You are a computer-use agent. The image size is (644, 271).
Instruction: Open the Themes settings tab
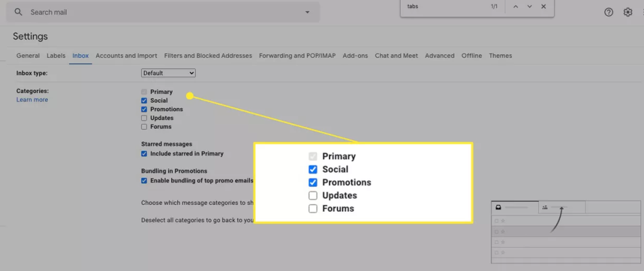(500, 55)
